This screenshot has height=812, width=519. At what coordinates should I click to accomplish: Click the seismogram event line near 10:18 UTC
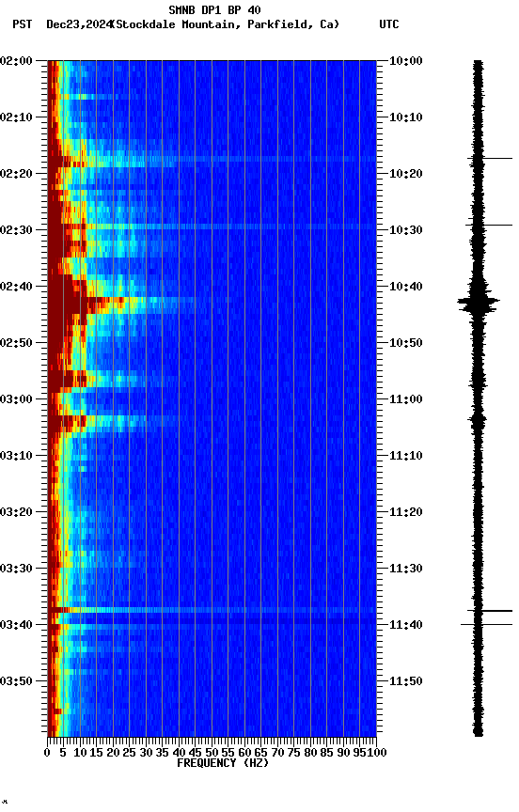coord(490,159)
